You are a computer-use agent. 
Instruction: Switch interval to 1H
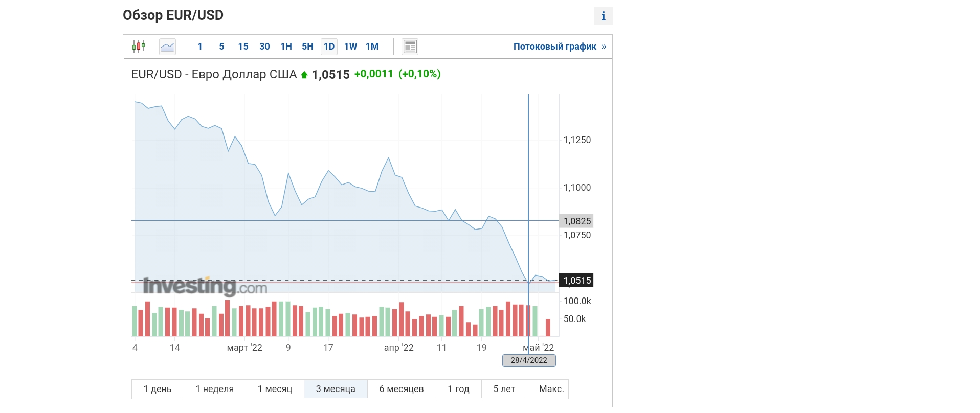tap(286, 47)
